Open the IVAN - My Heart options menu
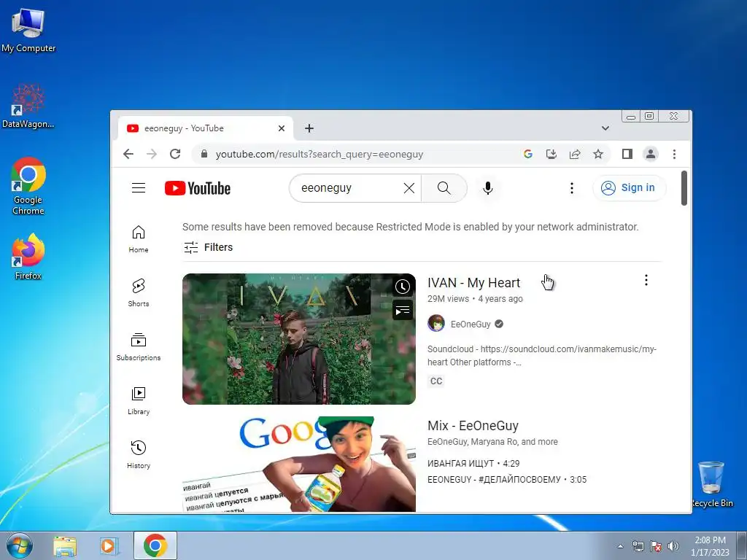The image size is (747, 560). [x=646, y=280]
